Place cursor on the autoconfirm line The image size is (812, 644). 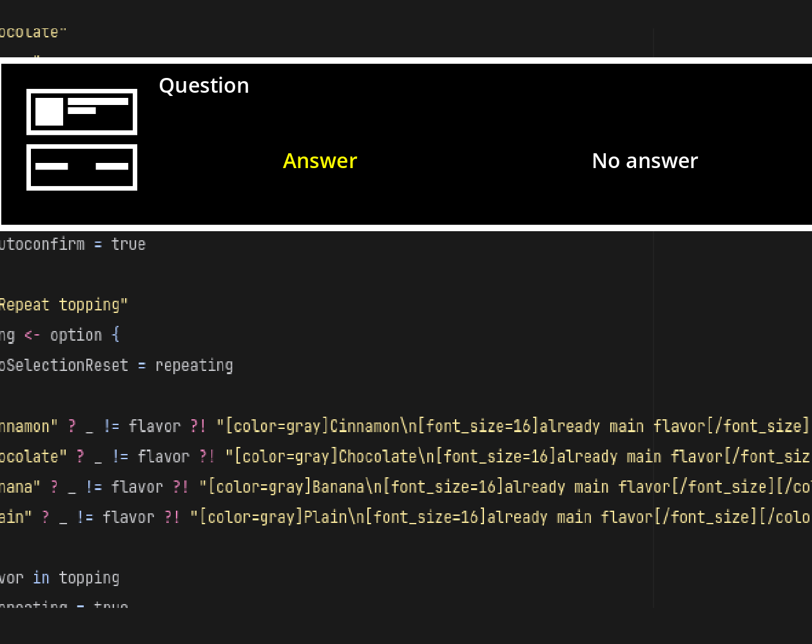(x=73, y=244)
